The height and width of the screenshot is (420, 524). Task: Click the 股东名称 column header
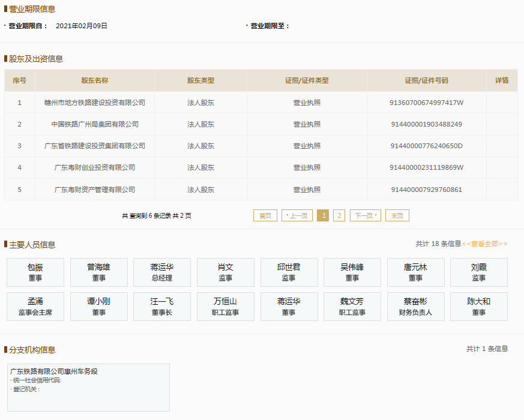pyautogui.click(x=95, y=80)
